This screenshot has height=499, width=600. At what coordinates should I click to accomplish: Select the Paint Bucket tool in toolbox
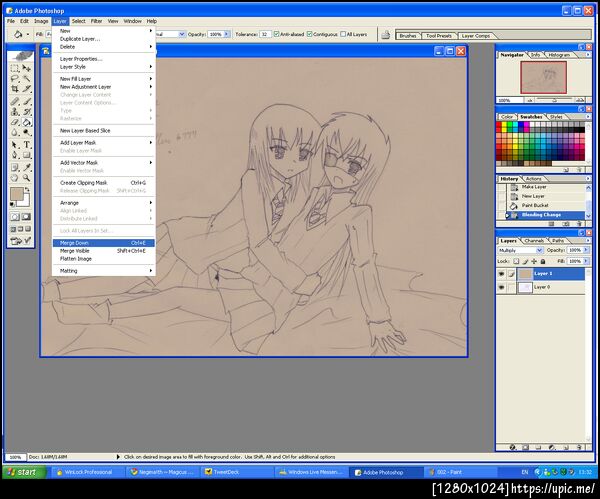click(26, 122)
